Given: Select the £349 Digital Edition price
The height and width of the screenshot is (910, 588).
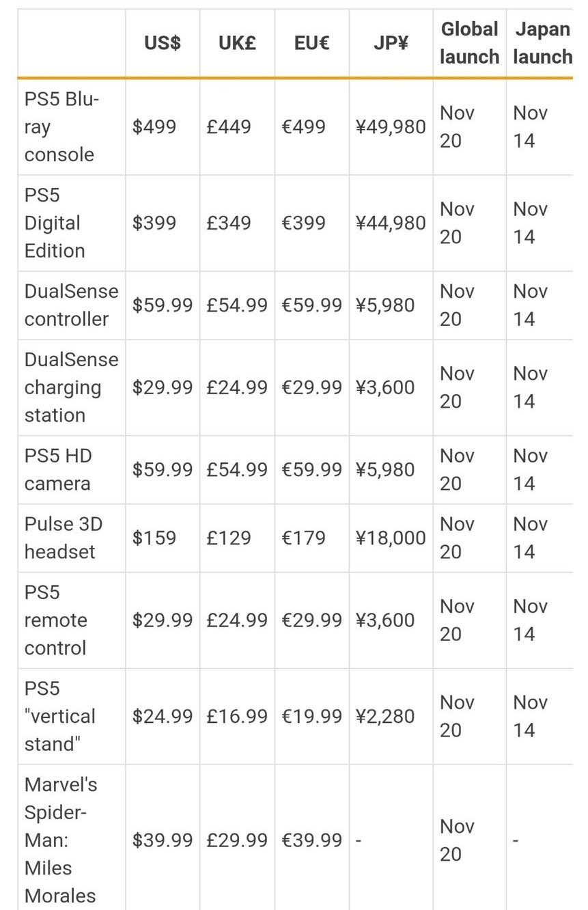Looking at the screenshot, I should pyautogui.click(x=229, y=223).
